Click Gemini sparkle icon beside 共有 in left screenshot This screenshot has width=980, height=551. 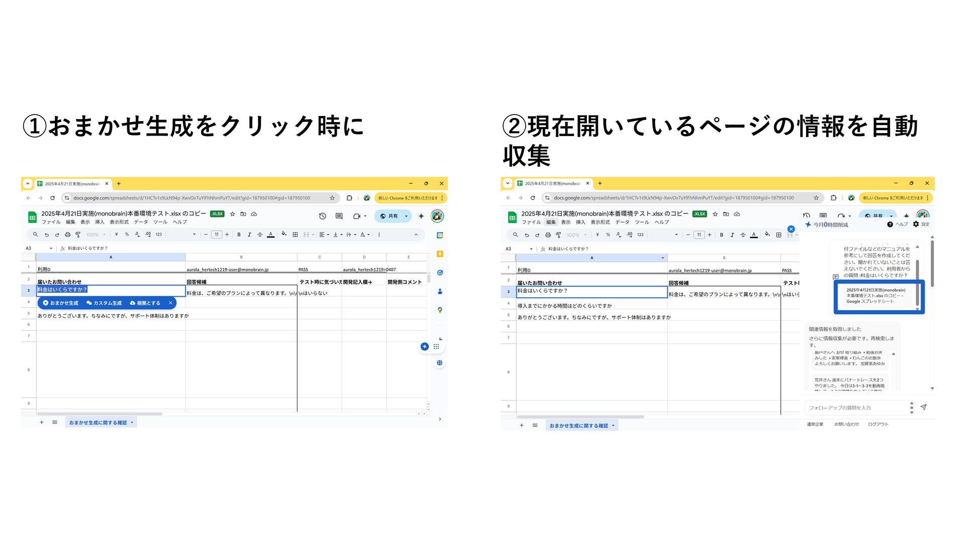click(x=421, y=216)
